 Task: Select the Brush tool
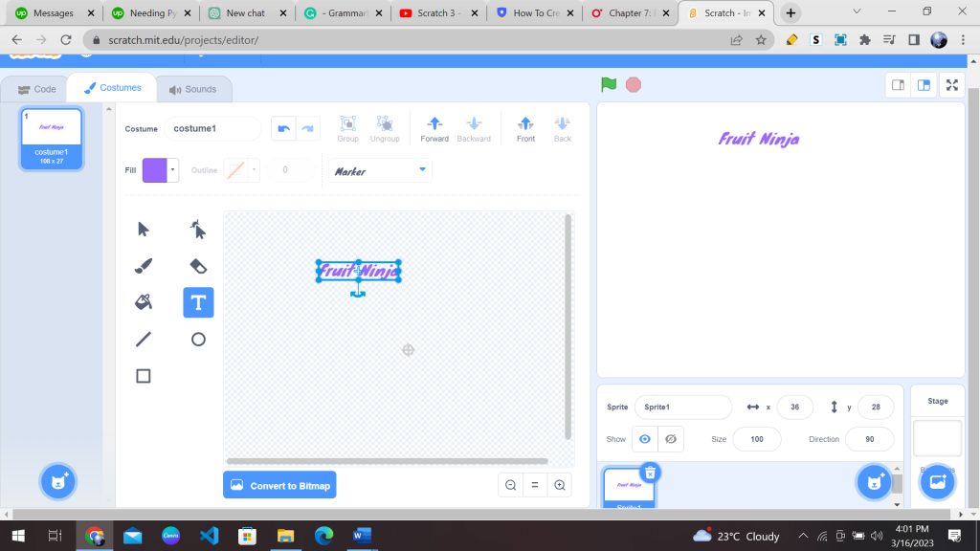click(144, 265)
